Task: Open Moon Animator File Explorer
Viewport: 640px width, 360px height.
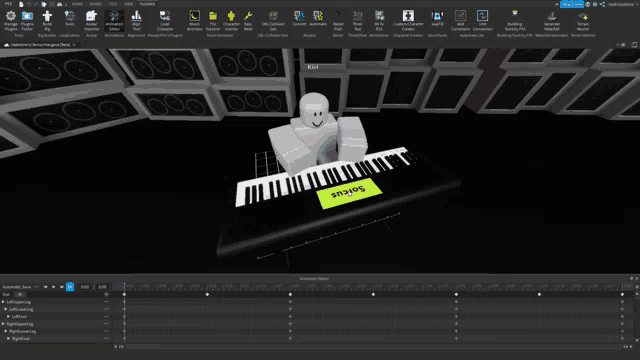Action: click(x=213, y=21)
